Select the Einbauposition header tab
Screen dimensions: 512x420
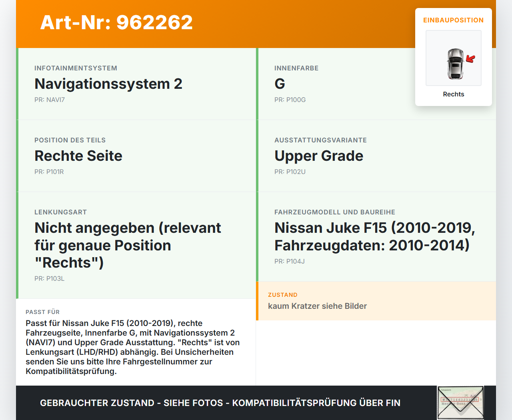click(x=453, y=20)
